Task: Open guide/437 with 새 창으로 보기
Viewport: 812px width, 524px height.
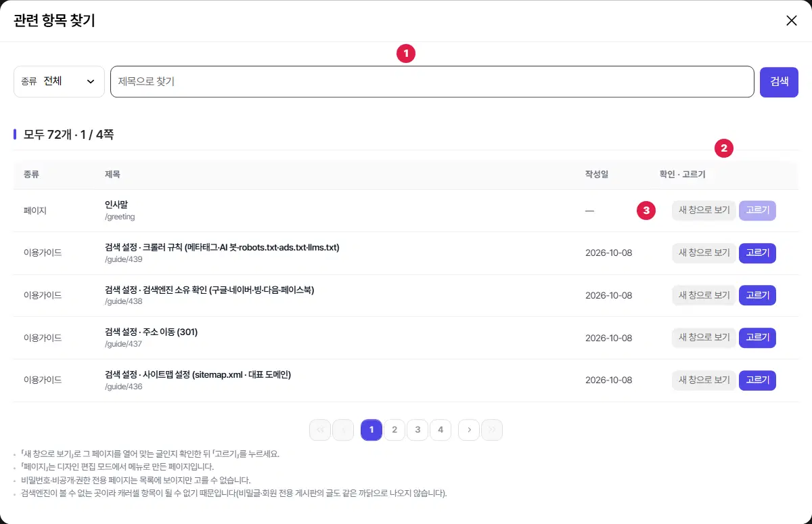Action: coord(704,338)
